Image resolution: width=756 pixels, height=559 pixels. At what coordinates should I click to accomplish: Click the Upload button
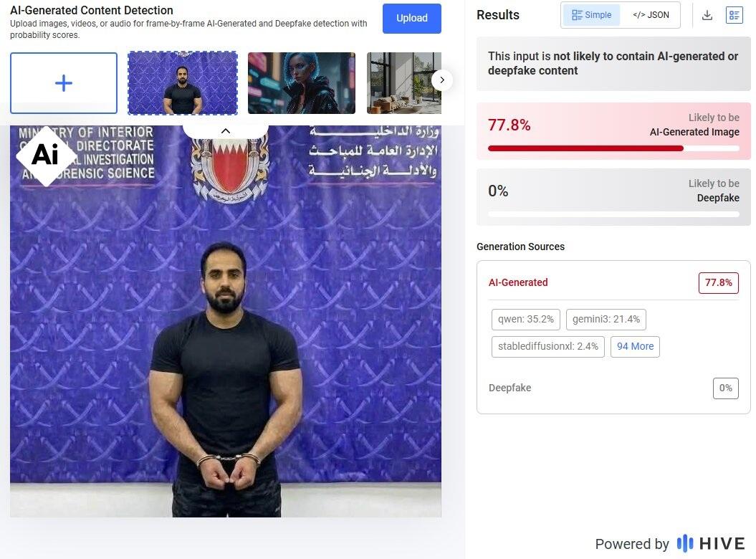[x=412, y=19]
